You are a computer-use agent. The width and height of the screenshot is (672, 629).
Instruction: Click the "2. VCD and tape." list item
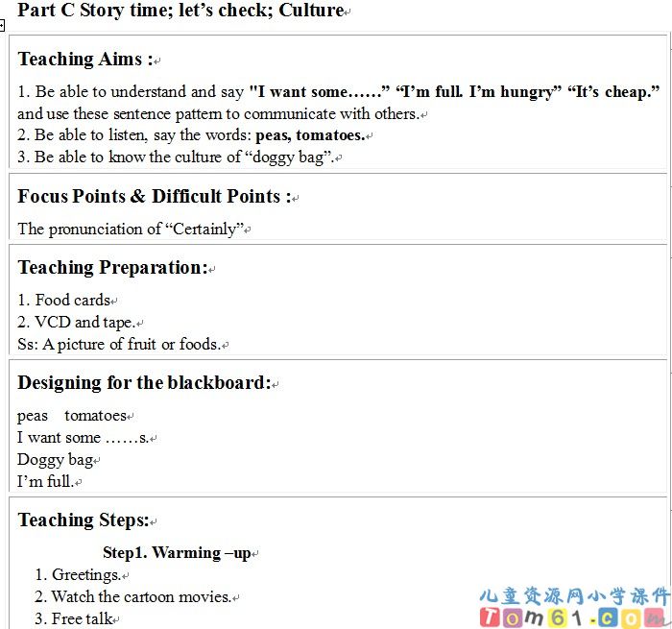tap(76, 323)
